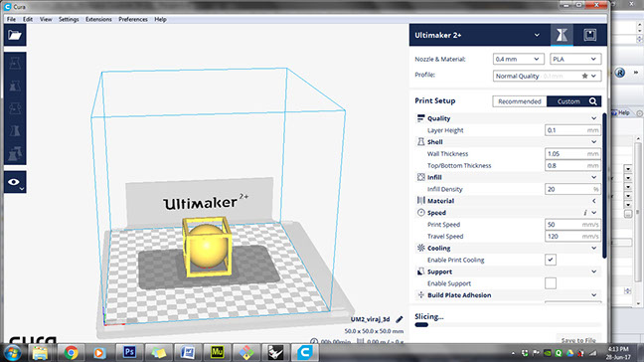Screen dimensions: 644x362
Task: Click the Quality category icon
Action: (420, 118)
